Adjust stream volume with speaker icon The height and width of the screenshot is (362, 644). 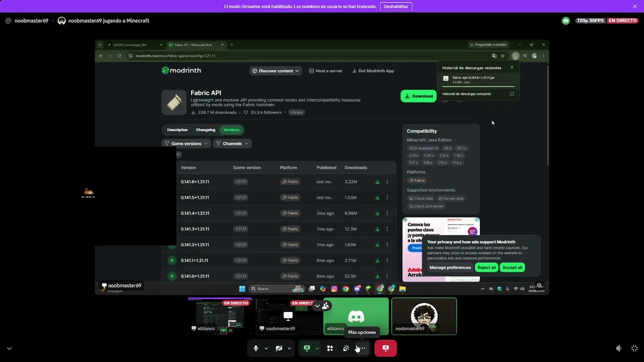(619, 348)
